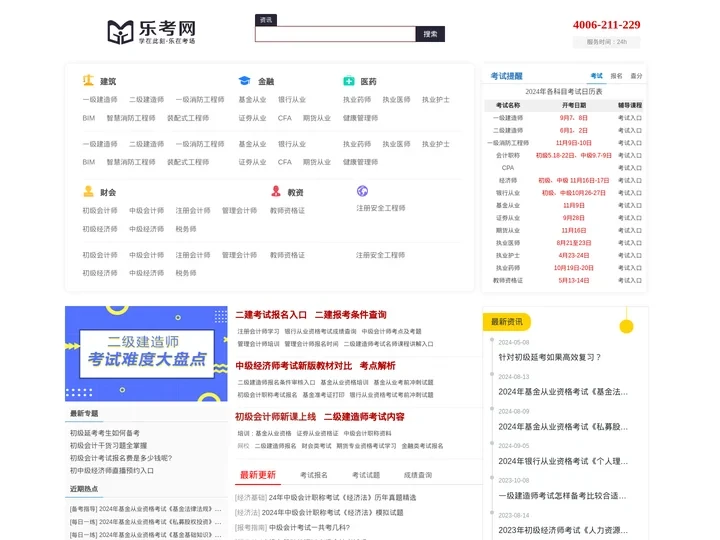The height and width of the screenshot is (540, 720).
Task: Click the 教资 red teacher icon
Action: (276, 191)
